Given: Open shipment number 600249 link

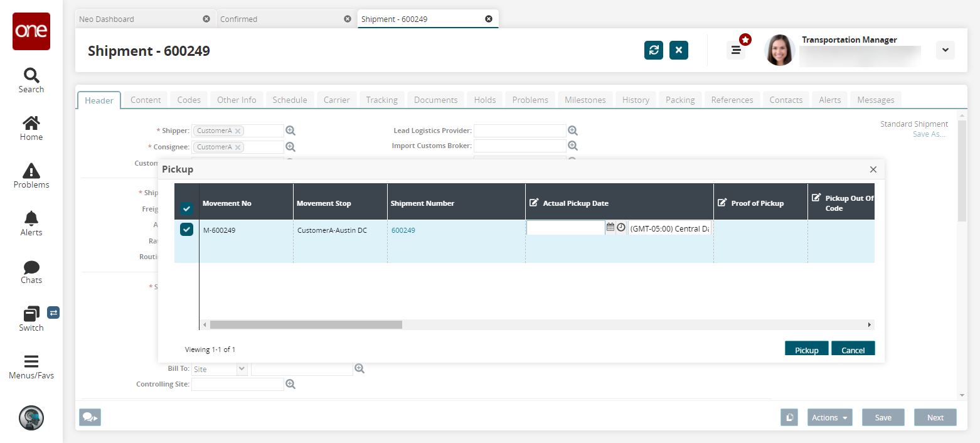Looking at the screenshot, I should tap(403, 230).
